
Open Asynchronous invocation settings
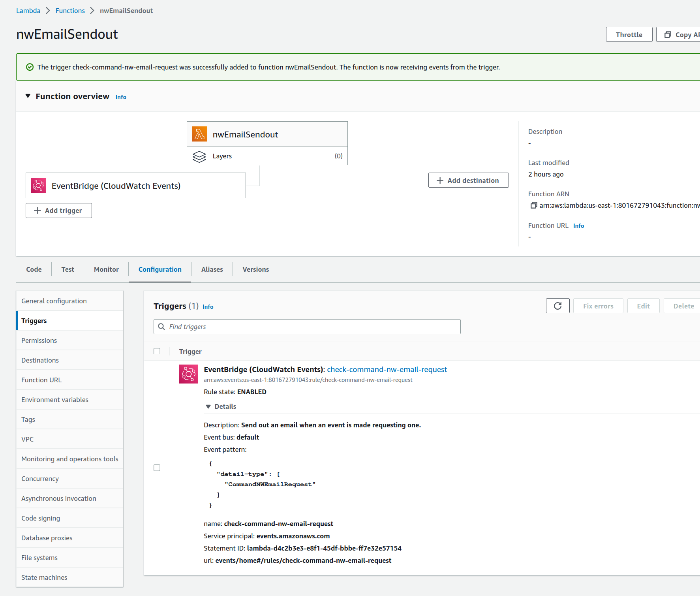70,498
